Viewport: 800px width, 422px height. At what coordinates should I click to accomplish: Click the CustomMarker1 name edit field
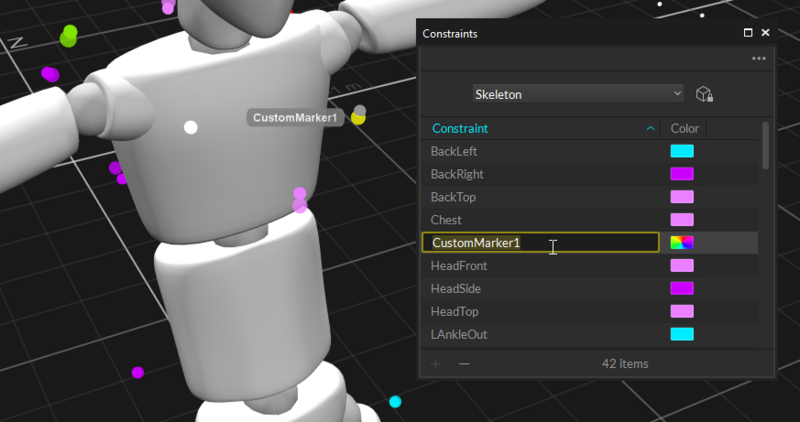click(x=540, y=243)
